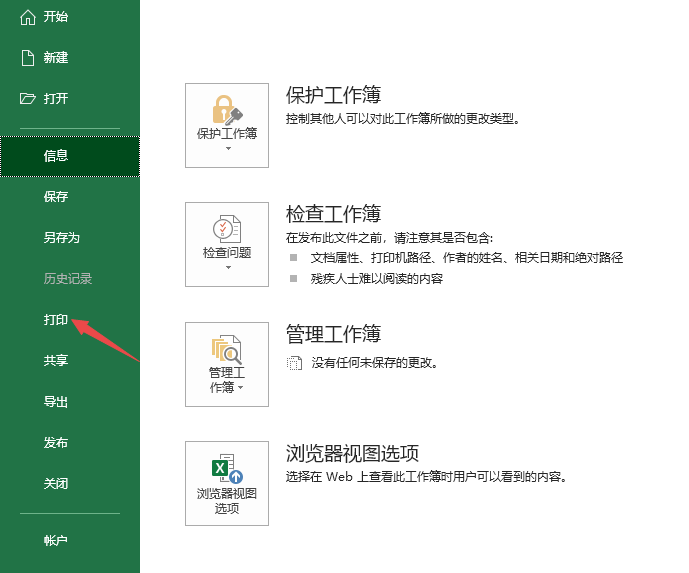The image size is (689, 573).
Task: Click the bullet line 残疾人士难以阅读的内容
Action: pos(377,279)
